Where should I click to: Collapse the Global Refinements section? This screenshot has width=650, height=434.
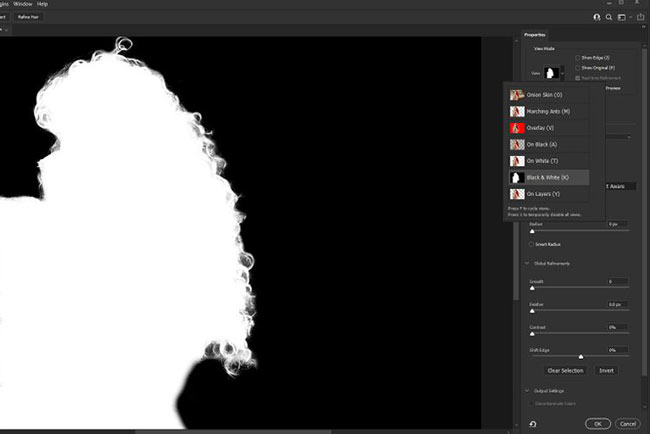coord(527,263)
